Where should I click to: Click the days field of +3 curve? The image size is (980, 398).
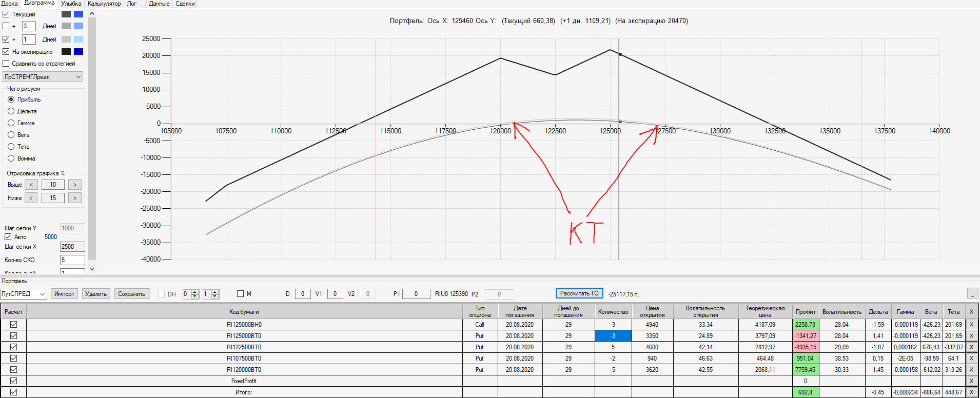click(x=29, y=26)
